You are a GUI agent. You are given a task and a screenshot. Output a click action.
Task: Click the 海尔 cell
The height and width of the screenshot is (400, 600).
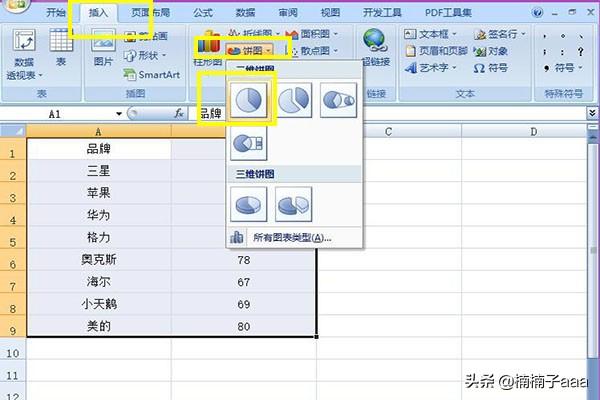coord(99,282)
